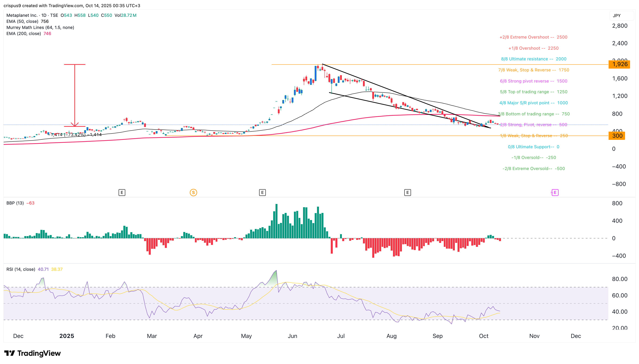This screenshot has height=364, width=639.
Task: Click the red downward measure arrow head
Action: [75, 124]
